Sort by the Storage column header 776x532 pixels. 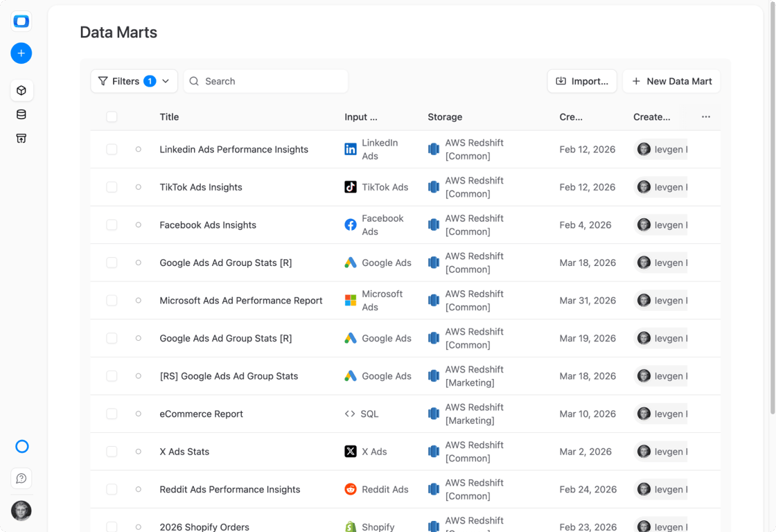[x=445, y=117]
